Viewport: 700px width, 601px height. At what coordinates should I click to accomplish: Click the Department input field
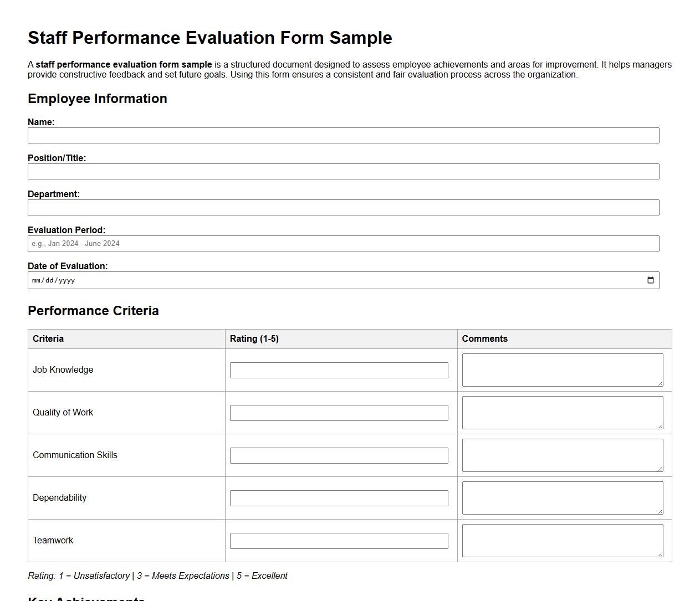pyautogui.click(x=344, y=207)
